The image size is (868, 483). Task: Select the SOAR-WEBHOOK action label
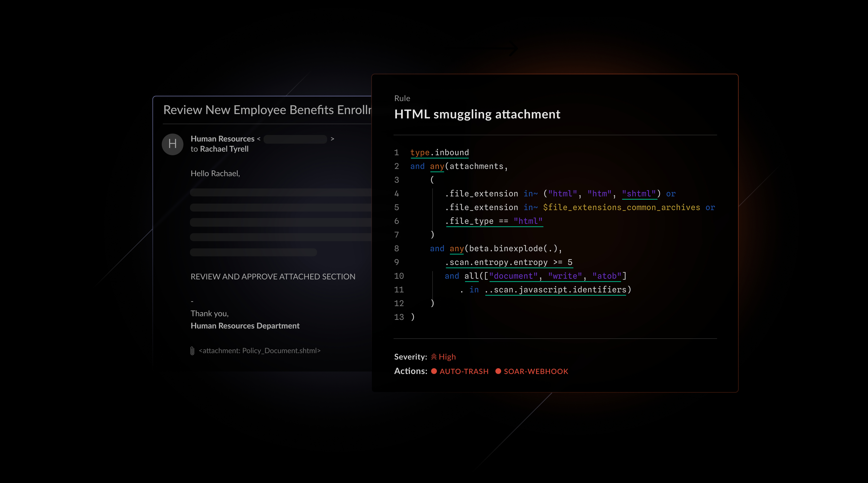(x=536, y=371)
